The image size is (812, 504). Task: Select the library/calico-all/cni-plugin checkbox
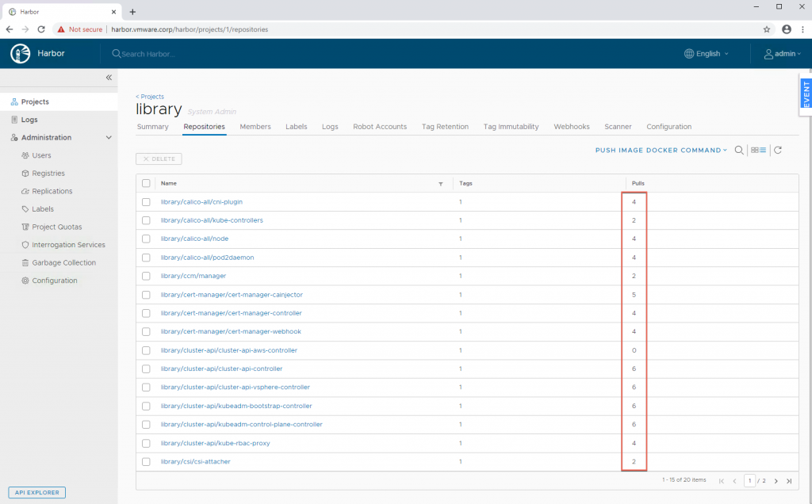pyautogui.click(x=146, y=202)
